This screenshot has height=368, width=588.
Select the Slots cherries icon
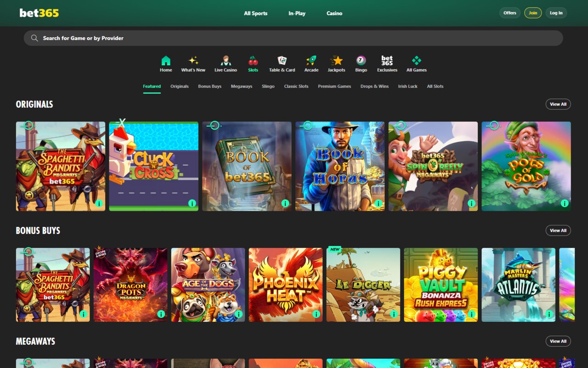tap(253, 61)
